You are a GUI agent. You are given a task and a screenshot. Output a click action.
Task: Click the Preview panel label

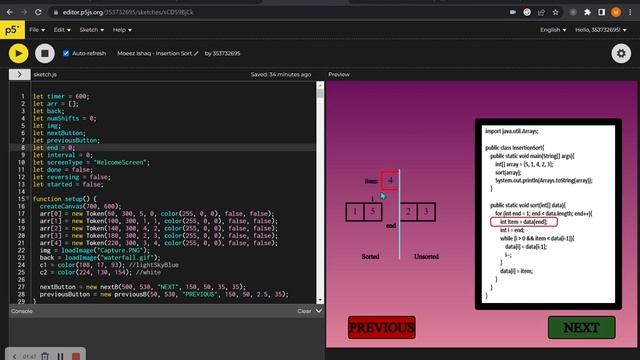(x=339, y=74)
